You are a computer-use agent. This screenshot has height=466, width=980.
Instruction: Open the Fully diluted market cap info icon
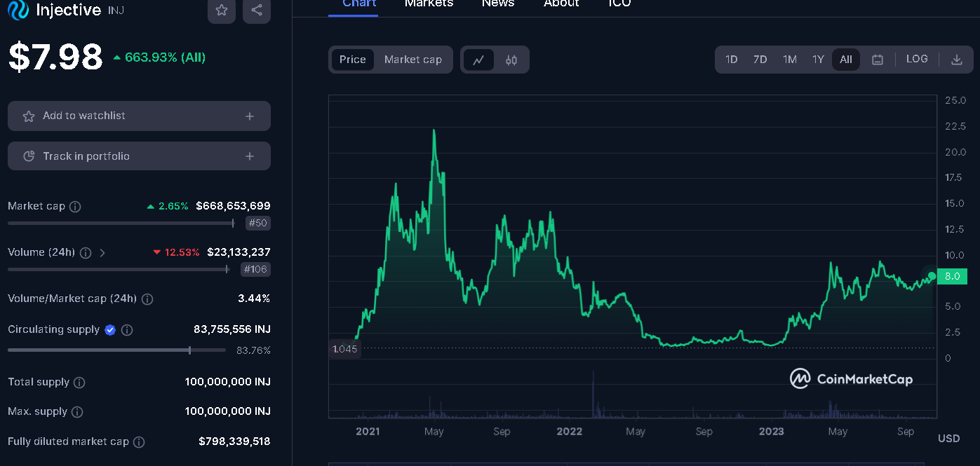click(139, 442)
